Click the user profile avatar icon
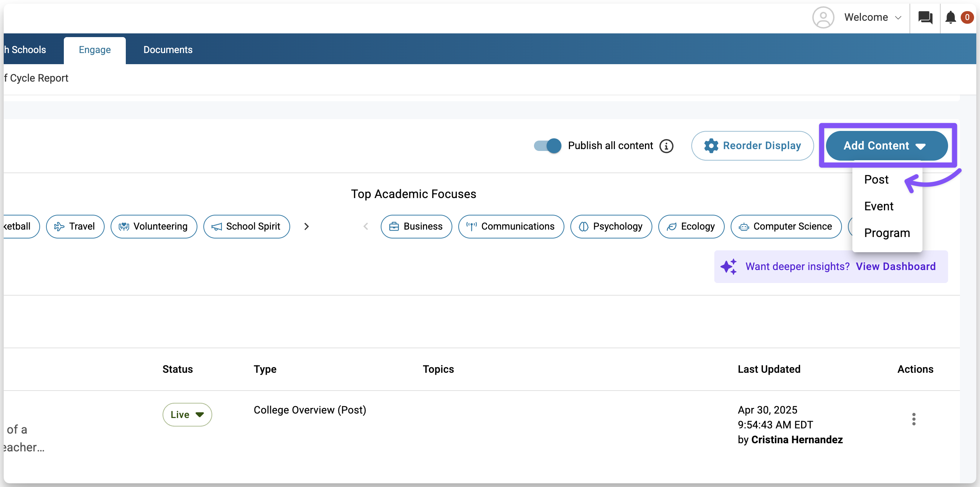The image size is (980, 487). pyautogui.click(x=823, y=17)
